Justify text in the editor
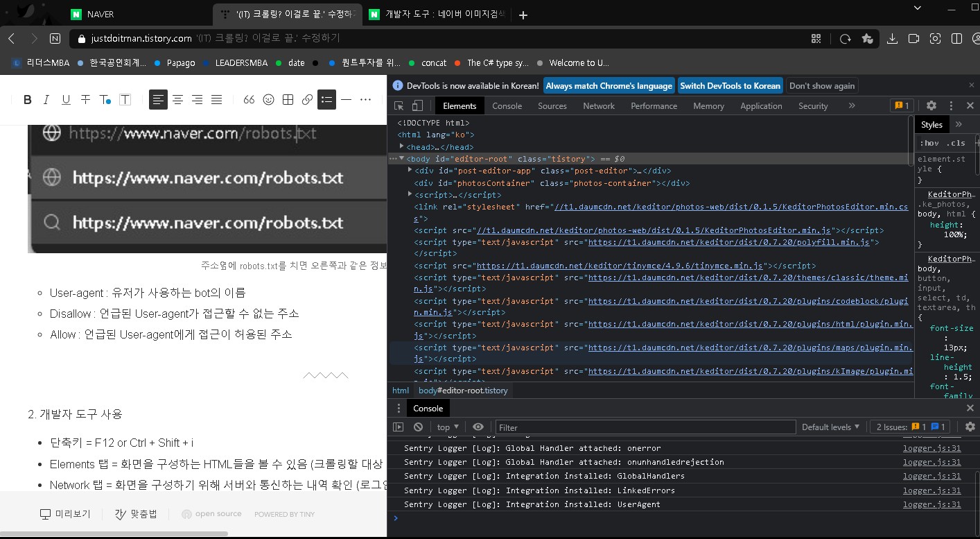Screen dimensions: 980x539 216,100
